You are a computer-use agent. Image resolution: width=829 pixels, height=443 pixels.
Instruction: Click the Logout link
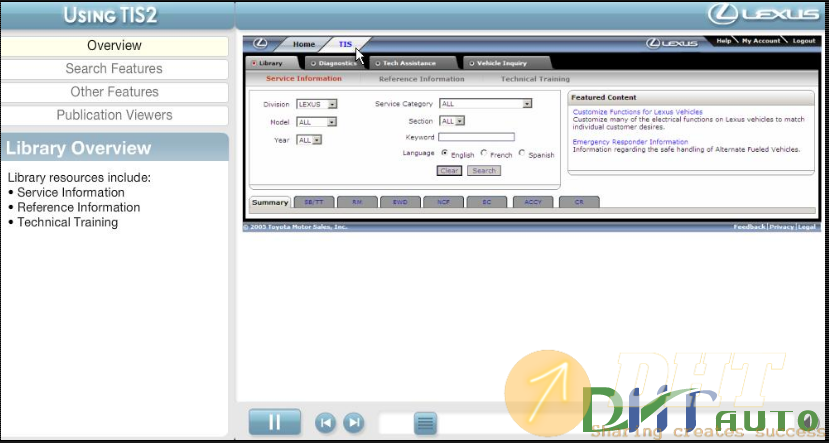point(804,41)
